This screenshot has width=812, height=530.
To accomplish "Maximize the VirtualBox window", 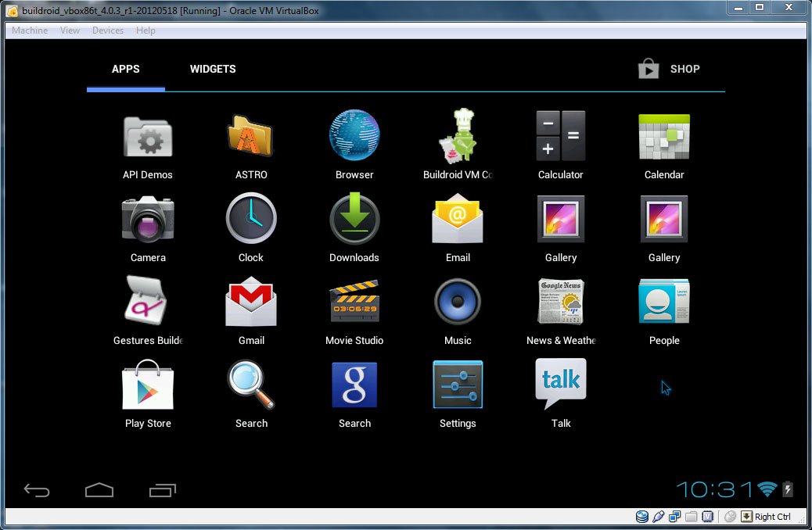I will pos(760,8).
